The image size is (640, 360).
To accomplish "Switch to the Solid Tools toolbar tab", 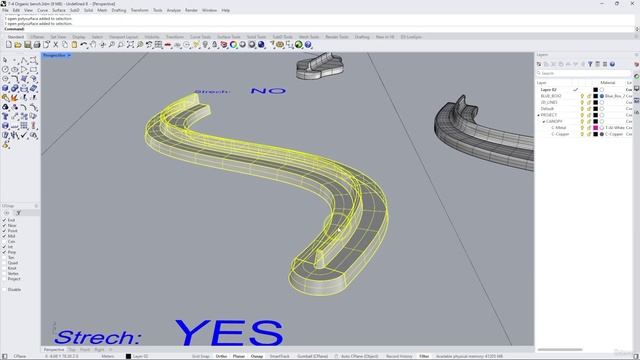I will (256, 37).
